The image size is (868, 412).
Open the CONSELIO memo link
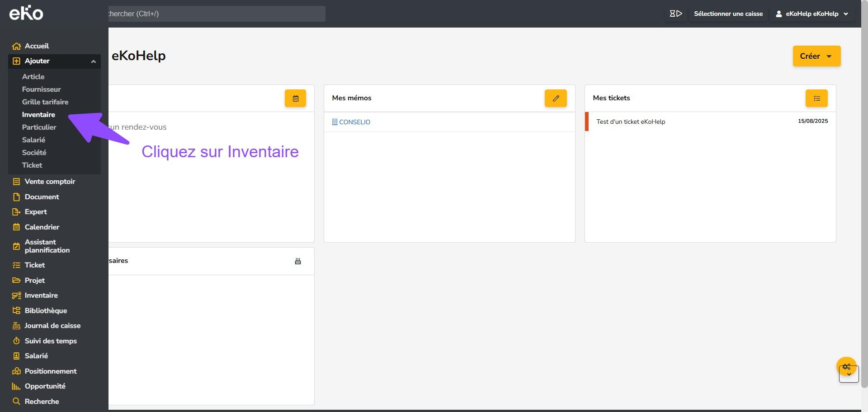[x=354, y=122]
